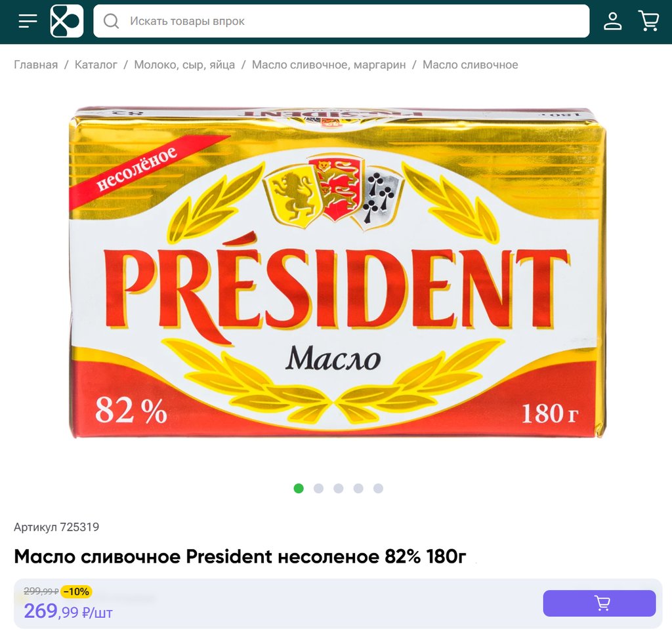Image resolution: width=672 pixels, height=631 pixels.
Task: Switch to second product image dot
Action: coord(318,489)
